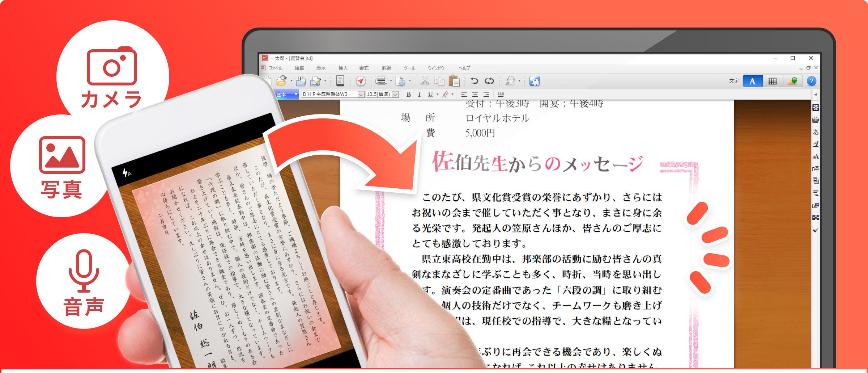868x373 pixels.
Task: Expand the open file dropdown arrow
Action: click(291, 81)
